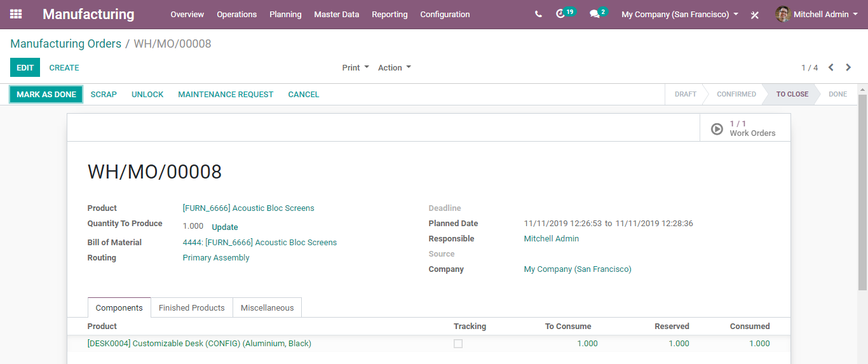Click the quantity value 1.000 to produce

pos(193,226)
